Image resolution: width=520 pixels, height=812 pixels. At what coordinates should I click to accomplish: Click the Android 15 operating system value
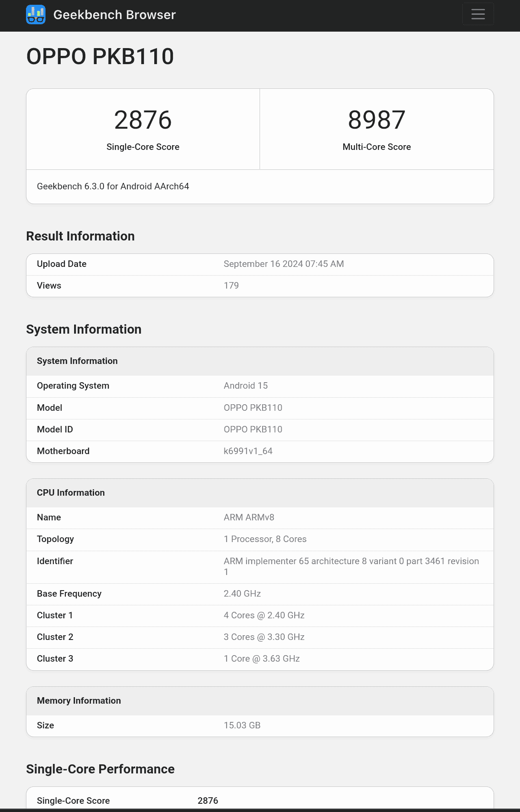pos(245,386)
